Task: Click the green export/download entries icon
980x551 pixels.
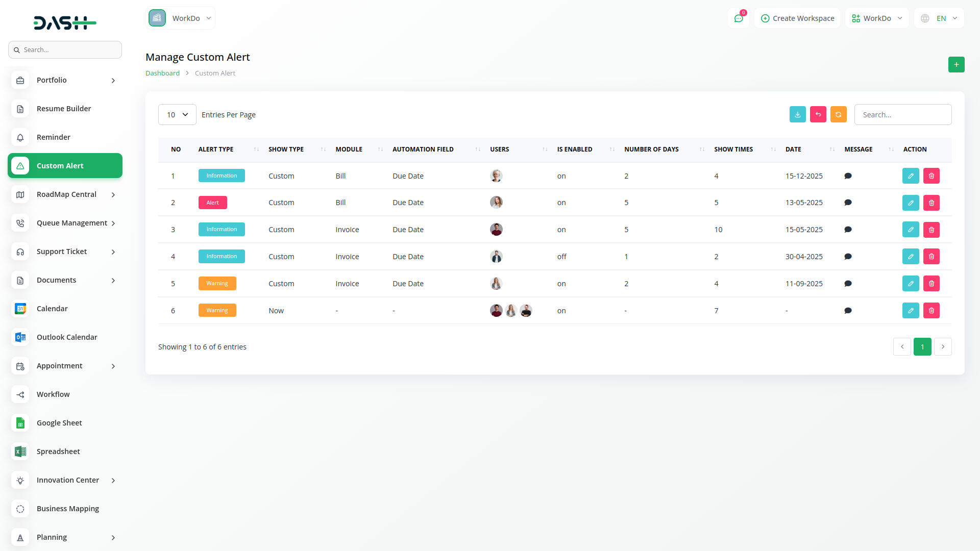Action: [x=798, y=114]
